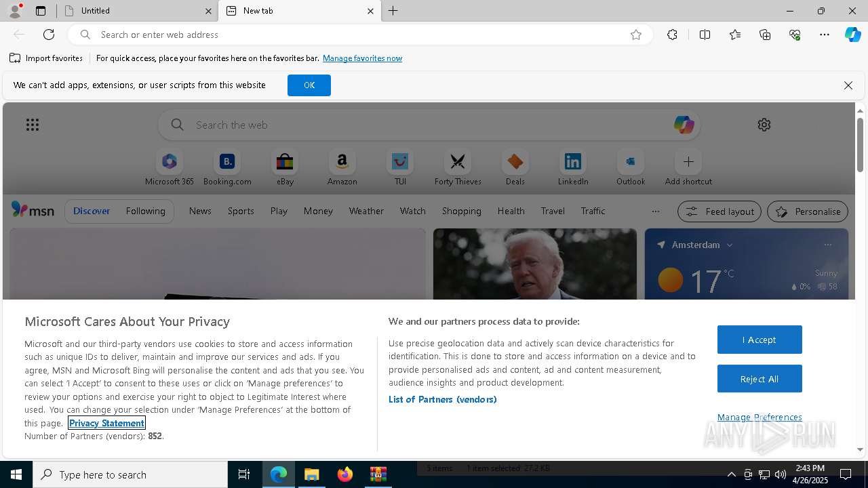Click Copilot icon in web search box
868x488 pixels.
(x=684, y=125)
